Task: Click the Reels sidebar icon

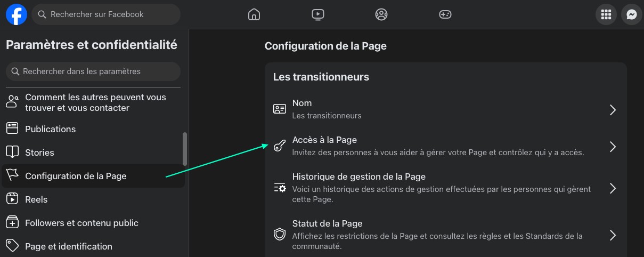Action: pos(12,199)
